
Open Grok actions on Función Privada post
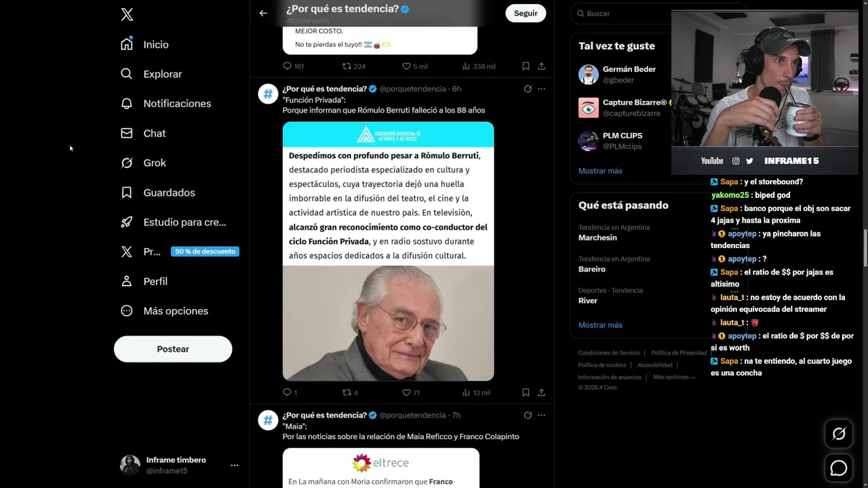[x=528, y=89]
